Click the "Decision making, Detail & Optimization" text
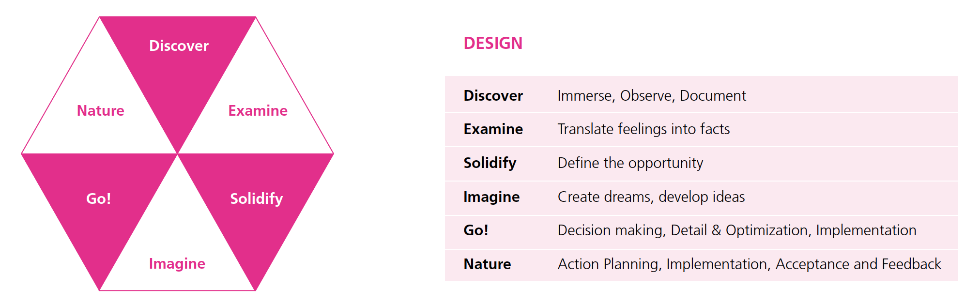This screenshot has width=980, height=304. [x=683, y=230]
